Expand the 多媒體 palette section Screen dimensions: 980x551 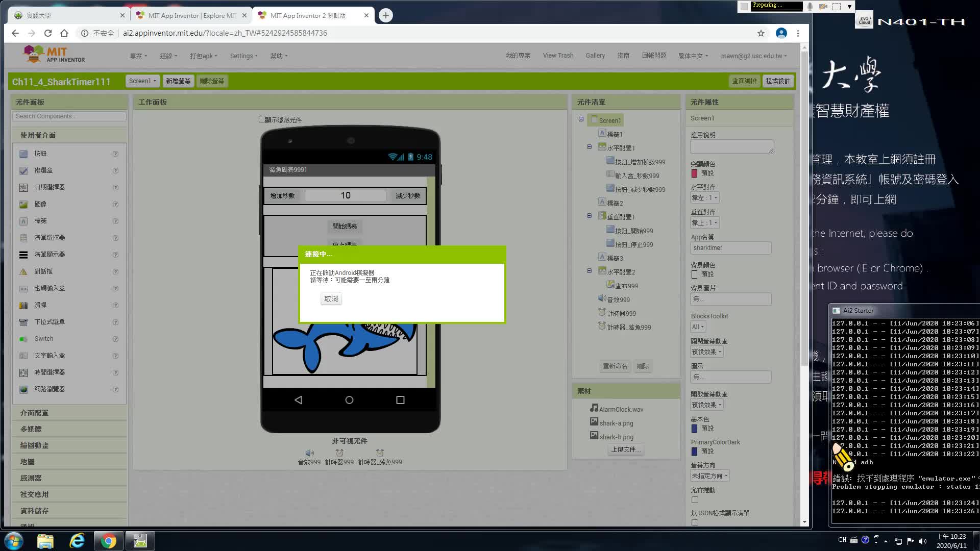coord(69,429)
